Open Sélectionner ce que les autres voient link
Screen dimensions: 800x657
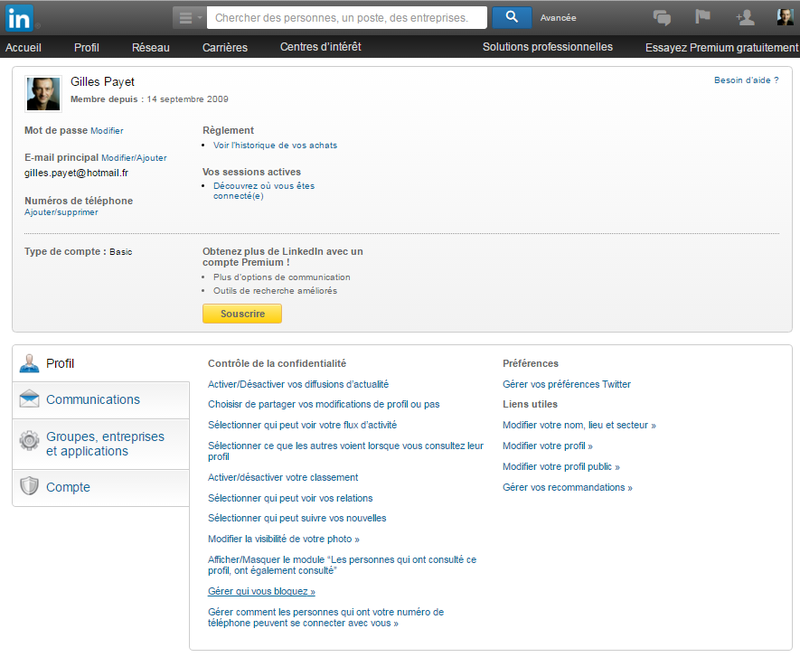tap(345, 451)
